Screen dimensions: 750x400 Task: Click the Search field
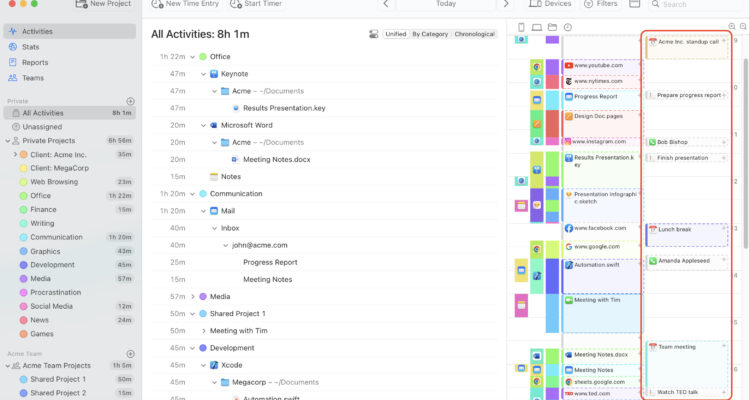point(696,4)
